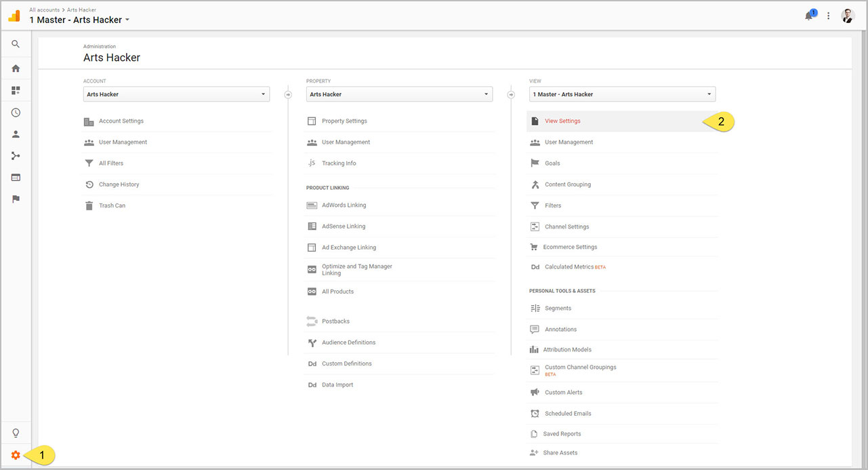Screen dimensions: 868x470
Task: Open Conversions flag sidebar icon
Action: pyautogui.click(x=16, y=199)
